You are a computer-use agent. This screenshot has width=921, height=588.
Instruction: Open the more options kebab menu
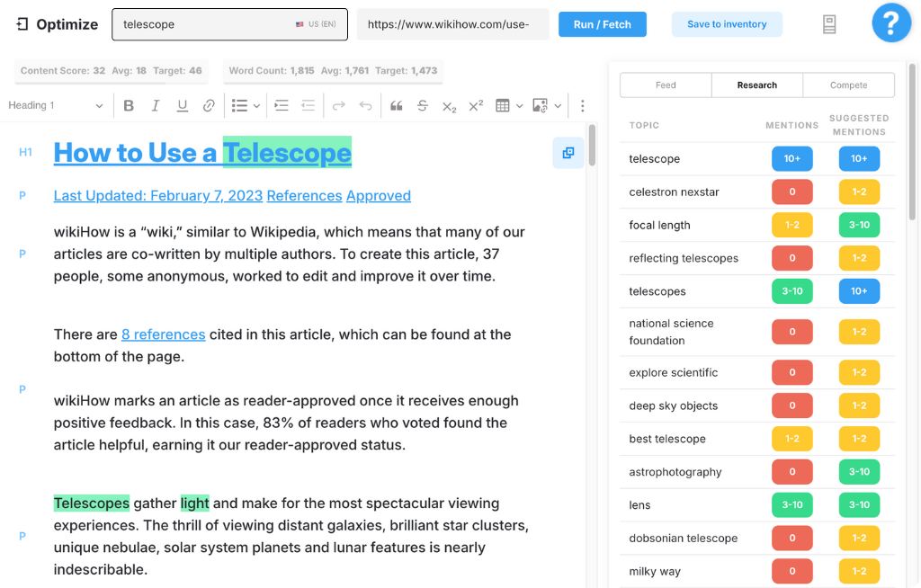click(x=582, y=106)
